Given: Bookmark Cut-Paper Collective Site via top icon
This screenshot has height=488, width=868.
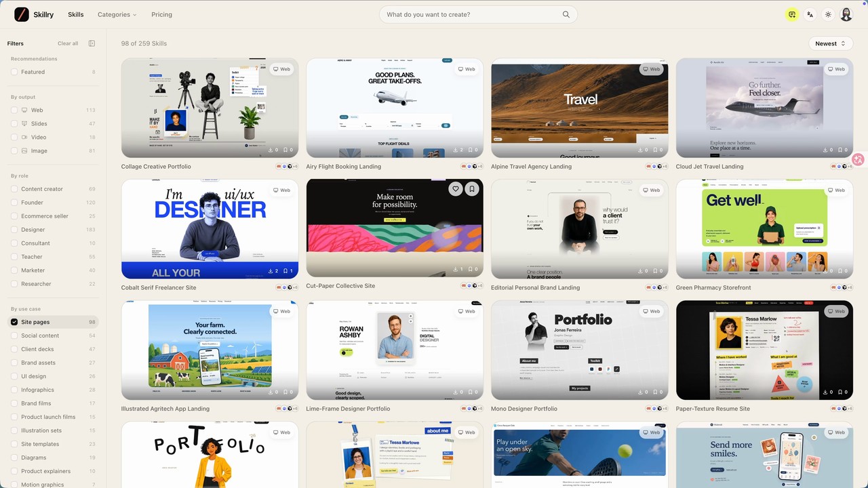Looking at the screenshot, I should (472, 189).
